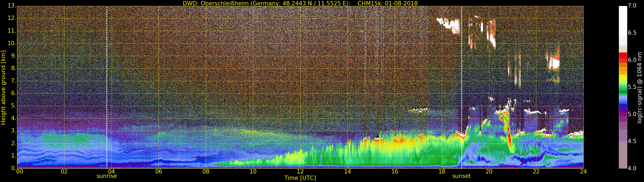Click the '6.' tick label on the height axis

pyautogui.click(x=13, y=93)
